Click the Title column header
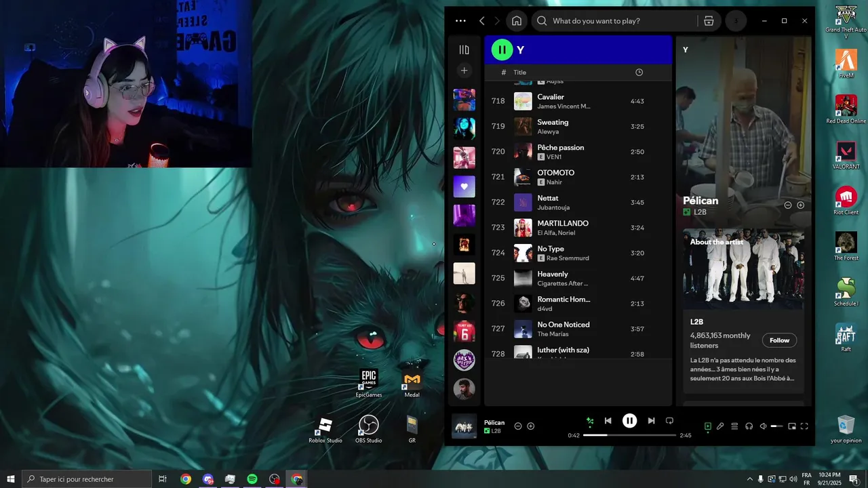Viewport: 868px width, 488px height. click(x=519, y=73)
